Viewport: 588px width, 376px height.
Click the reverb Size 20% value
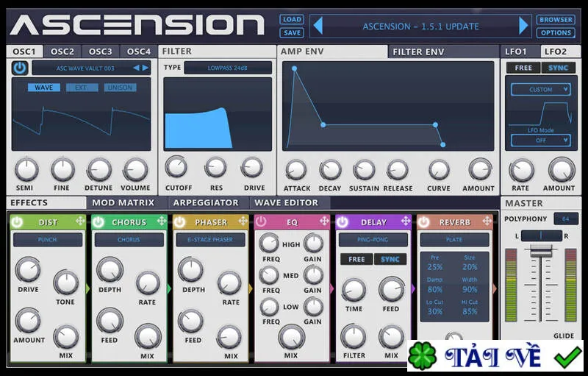[470, 267]
